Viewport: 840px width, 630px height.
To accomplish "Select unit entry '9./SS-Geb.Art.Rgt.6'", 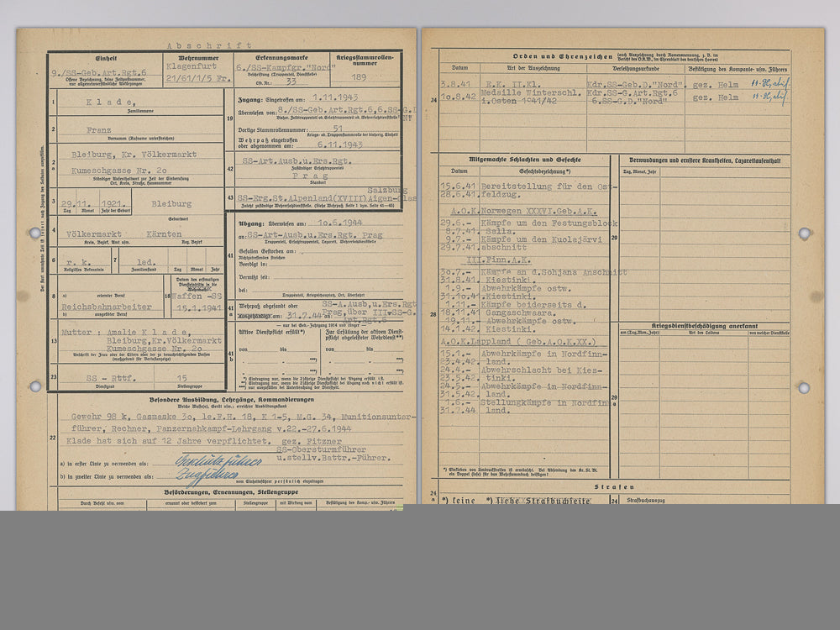I will [x=98, y=72].
